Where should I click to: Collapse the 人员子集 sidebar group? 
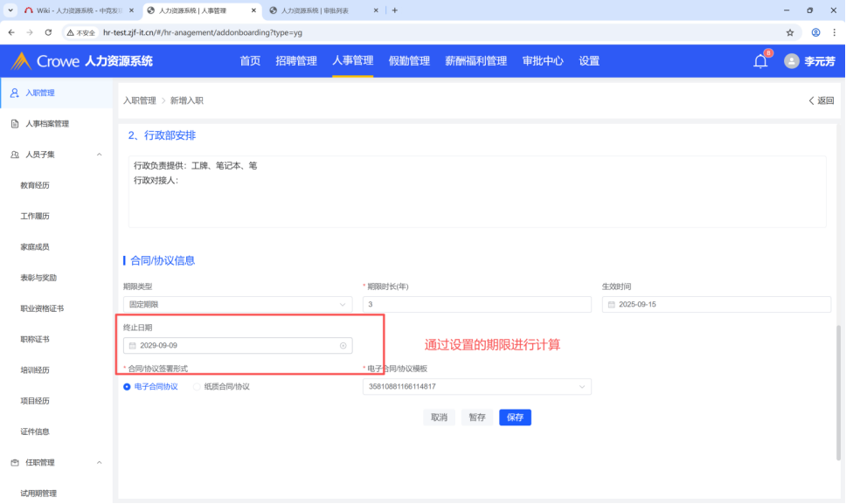99,155
